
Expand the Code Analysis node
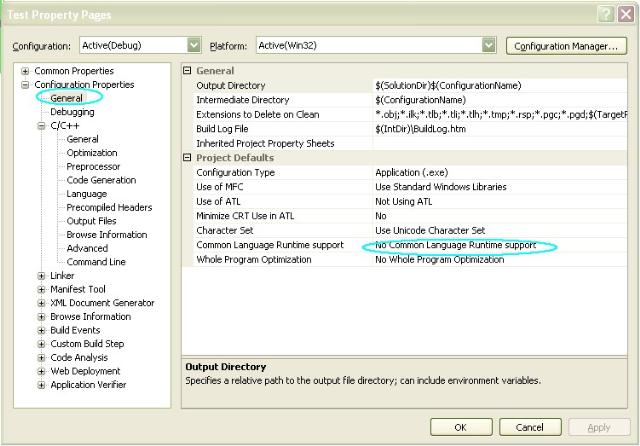click(41, 357)
